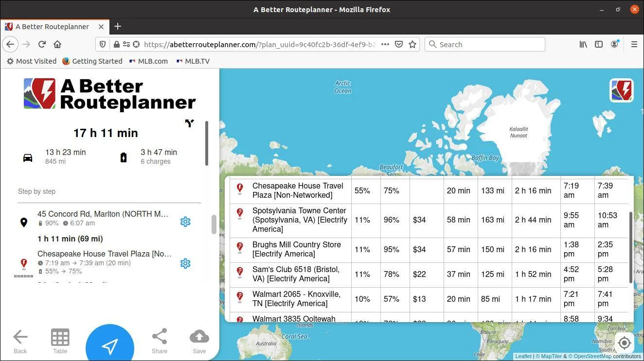Open the MLB.com bookmark
The image size is (644, 361).
coord(148,61)
